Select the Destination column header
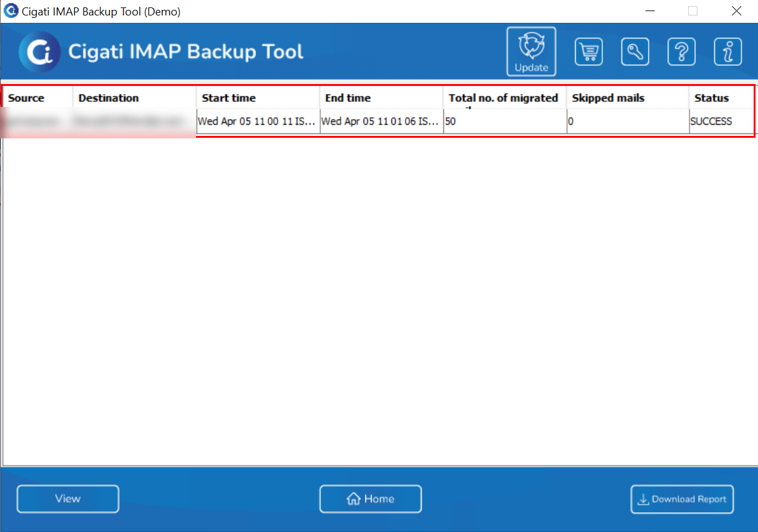 click(x=135, y=98)
